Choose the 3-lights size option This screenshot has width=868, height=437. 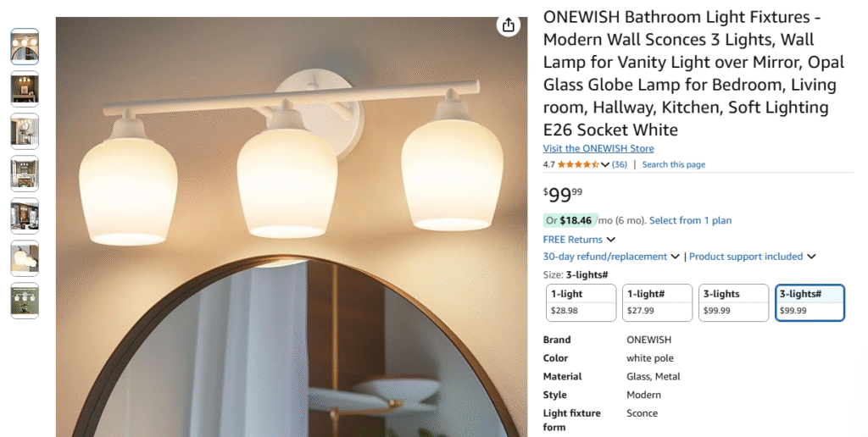[x=733, y=302]
